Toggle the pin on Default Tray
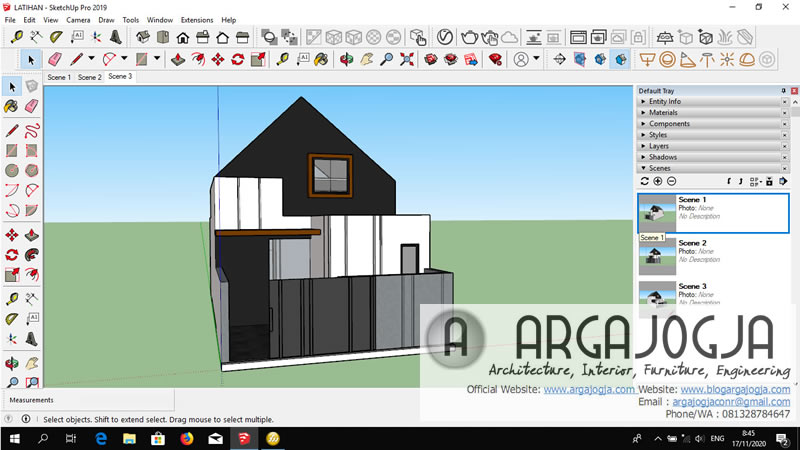Viewport: 800px width, 450px height. click(x=784, y=91)
